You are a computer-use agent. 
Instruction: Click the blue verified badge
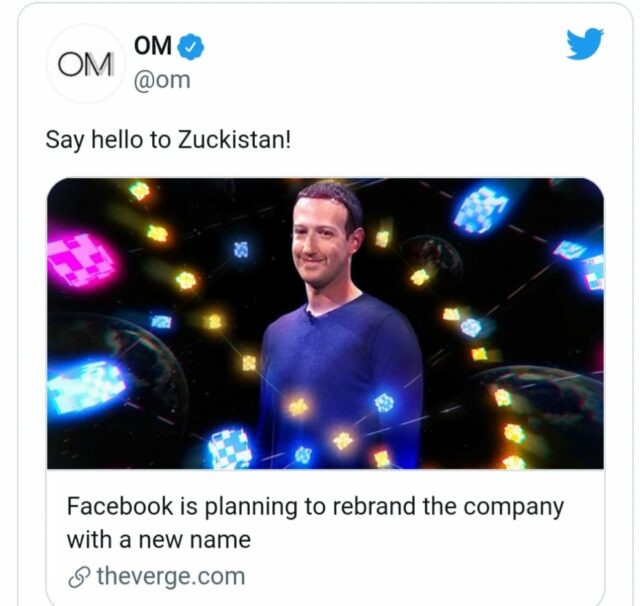pyautogui.click(x=191, y=47)
